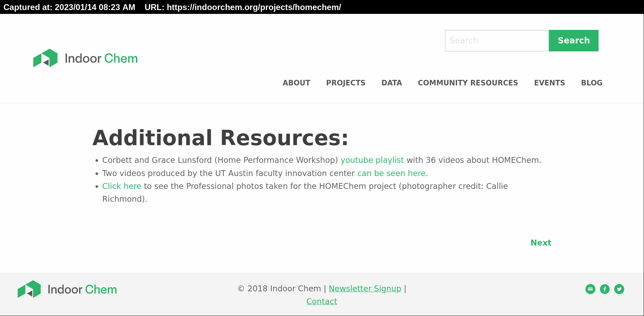Go to the Next page link

click(x=541, y=243)
